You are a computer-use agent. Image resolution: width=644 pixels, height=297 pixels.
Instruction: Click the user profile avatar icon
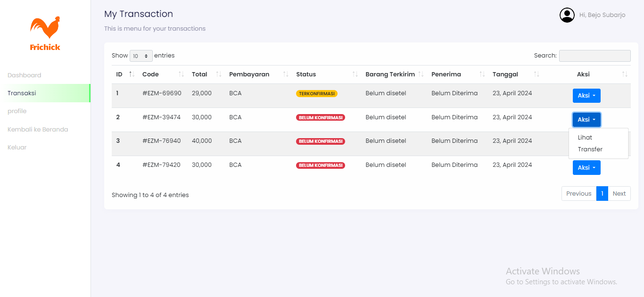tap(567, 15)
